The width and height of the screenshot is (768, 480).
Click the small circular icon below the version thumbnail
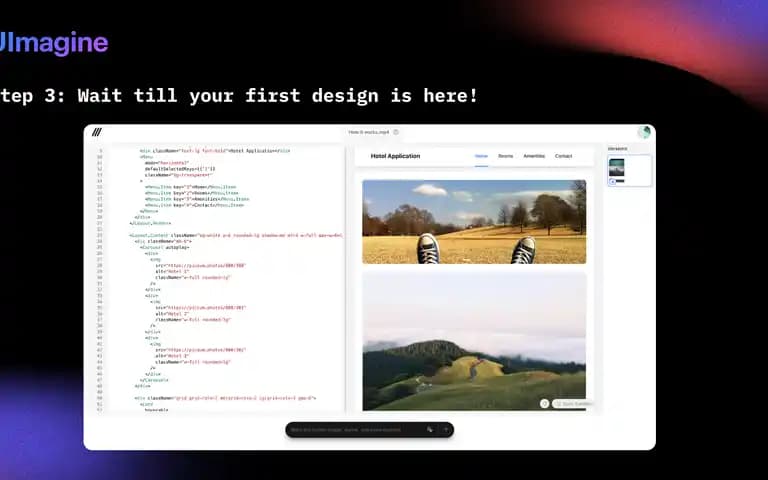pyautogui.click(x=612, y=181)
